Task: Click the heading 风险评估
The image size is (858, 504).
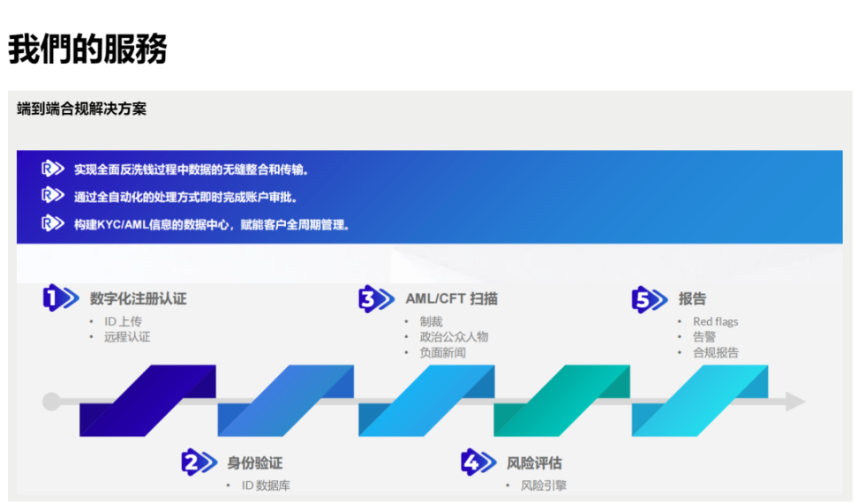Action: coord(534,463)
